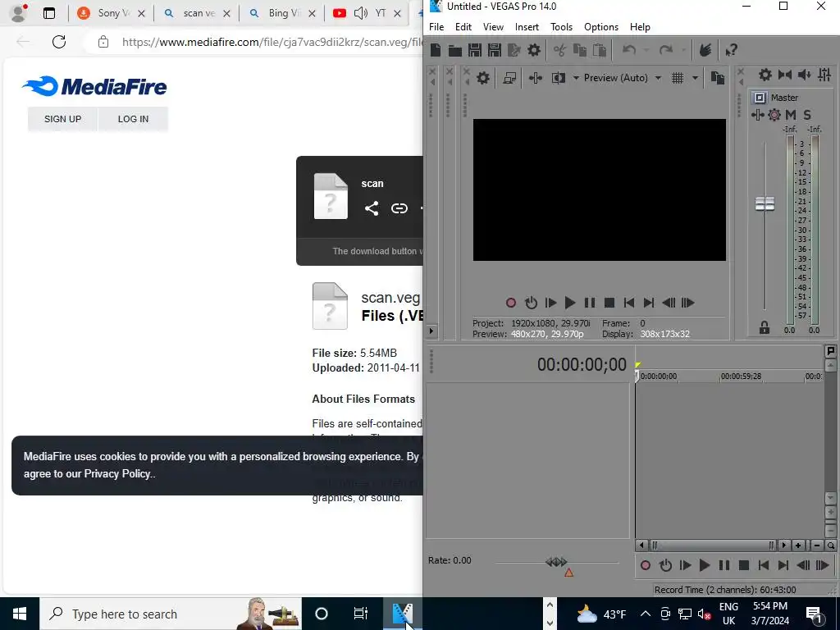The height and width of the screenshot is (630, 840).
Task: Mute the Master bus with M
Action: click(791, 115)
